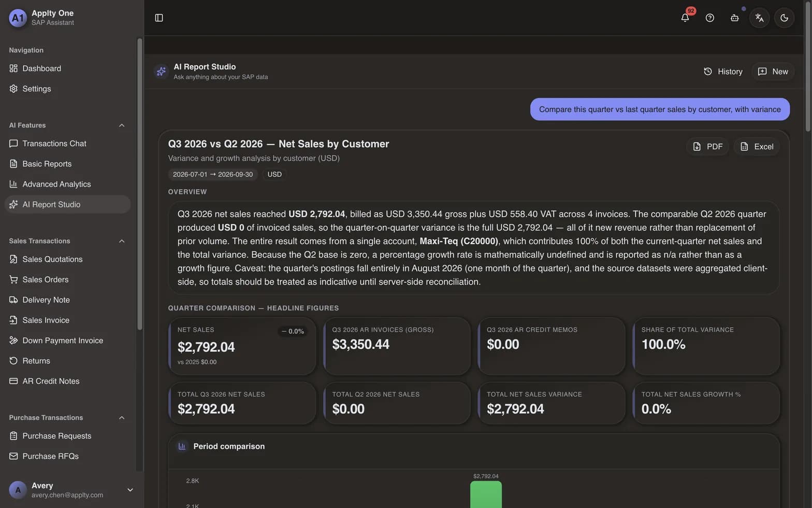Click the date range 2026-07-01 chip
Image resolution: width=812 pixels, height=508 pixels.
click(x=213, y=174)
